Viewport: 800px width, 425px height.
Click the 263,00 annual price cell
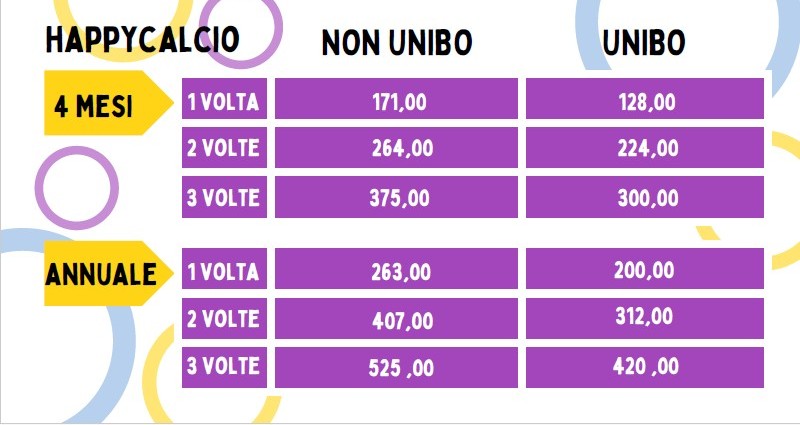[x=396, y=268]
